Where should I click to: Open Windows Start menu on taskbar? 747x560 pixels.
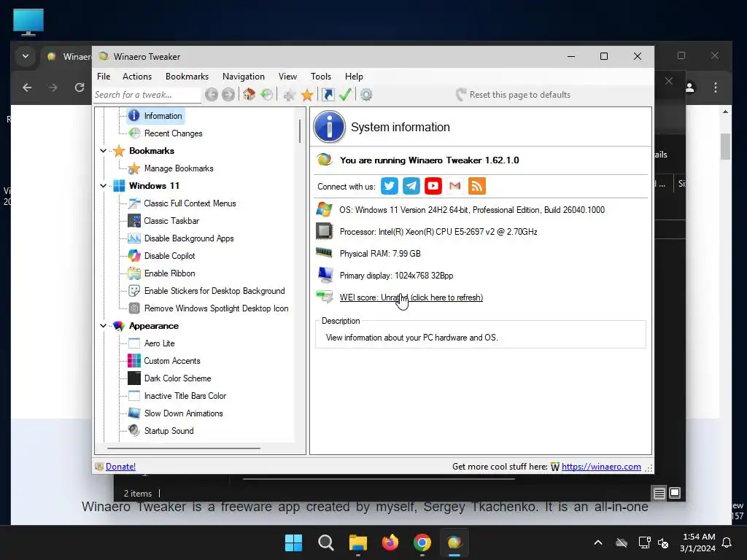click(x=293, y=542)
